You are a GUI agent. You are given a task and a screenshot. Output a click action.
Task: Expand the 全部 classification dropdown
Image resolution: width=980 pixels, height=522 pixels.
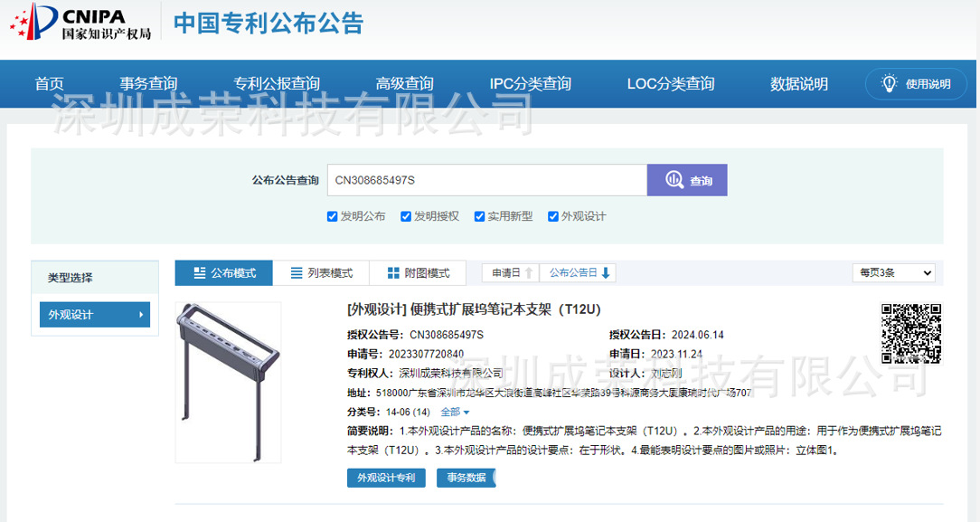pos(455,412)
